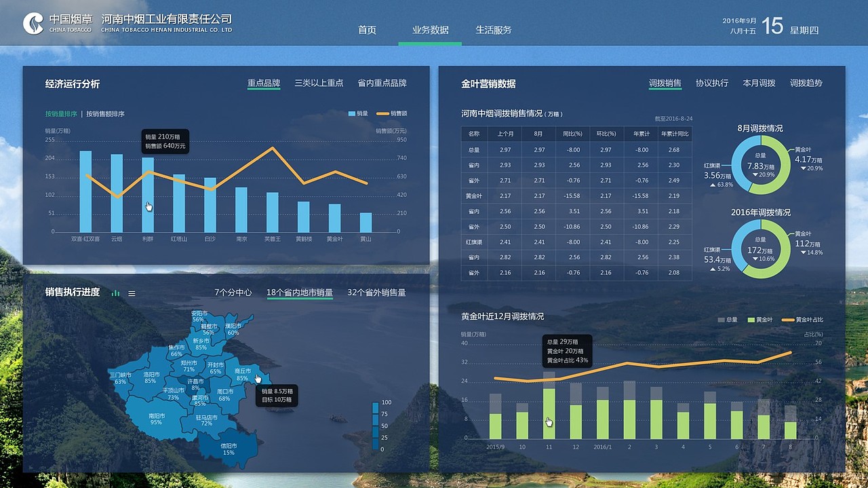
Task: Enable the 7个分中心 filter
Action: coord(235,292)
